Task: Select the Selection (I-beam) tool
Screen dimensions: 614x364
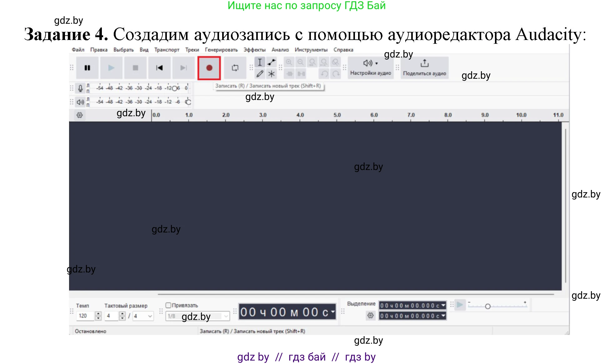Action: point(260,62)
